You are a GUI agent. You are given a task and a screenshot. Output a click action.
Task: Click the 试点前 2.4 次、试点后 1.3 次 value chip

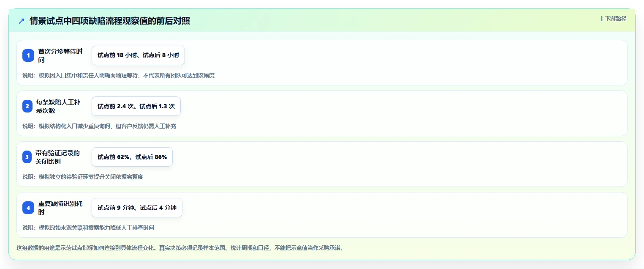click(x=136, y=106)
